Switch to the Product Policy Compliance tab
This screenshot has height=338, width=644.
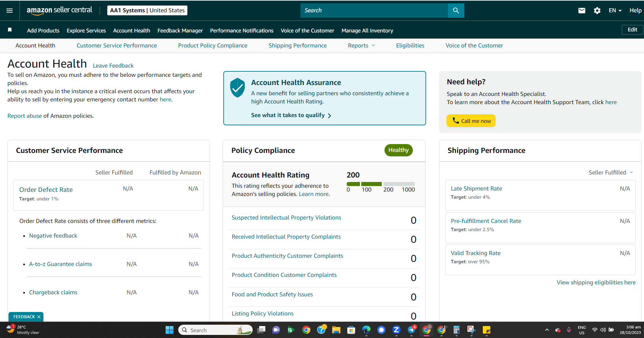[x=213, y=45]
